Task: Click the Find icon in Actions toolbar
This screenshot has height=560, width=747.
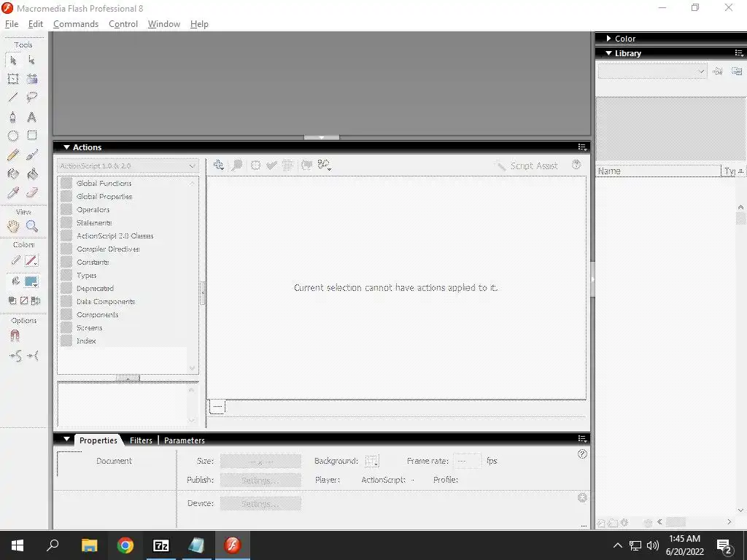Action: [x=237, y=165]
